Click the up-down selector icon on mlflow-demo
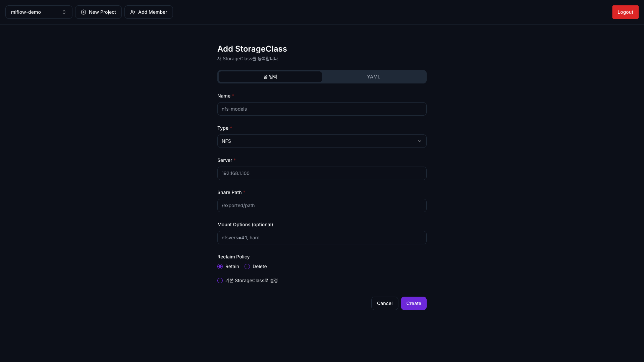 [64, 12]
